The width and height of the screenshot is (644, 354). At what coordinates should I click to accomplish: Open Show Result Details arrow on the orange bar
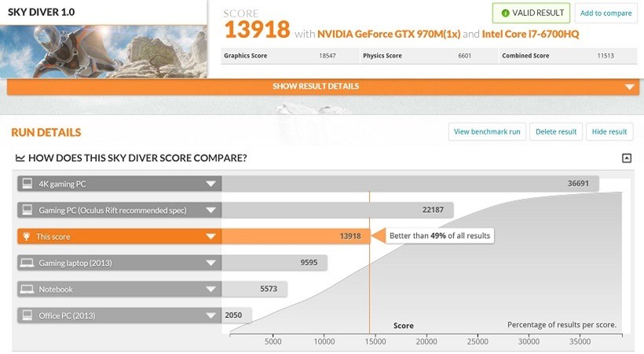629,86
